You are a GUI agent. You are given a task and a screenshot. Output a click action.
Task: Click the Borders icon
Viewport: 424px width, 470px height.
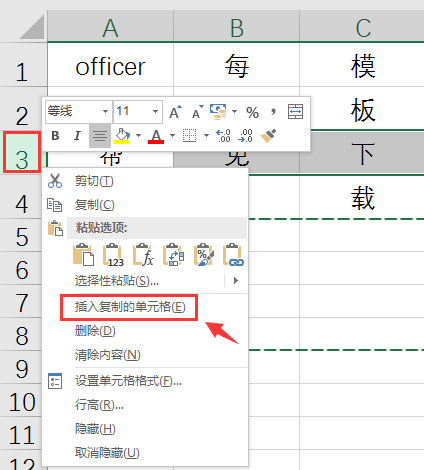pos(189,135)
